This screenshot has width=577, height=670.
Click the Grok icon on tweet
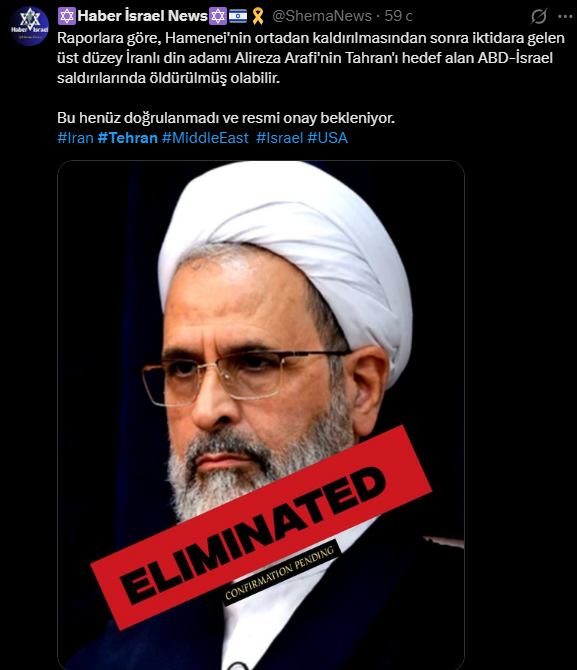(x=539, y=17)
